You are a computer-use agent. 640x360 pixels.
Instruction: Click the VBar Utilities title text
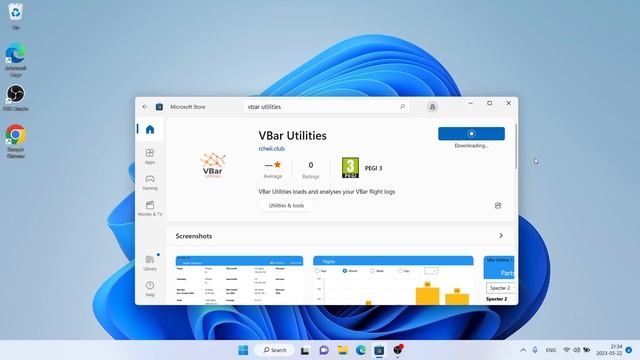pyautogui.click(x=292, y=136)
